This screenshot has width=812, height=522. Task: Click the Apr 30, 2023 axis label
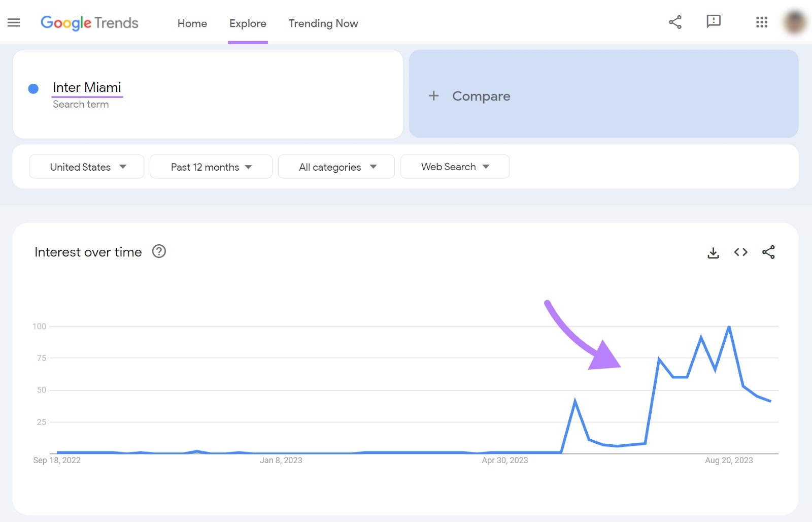click(505, 460)
